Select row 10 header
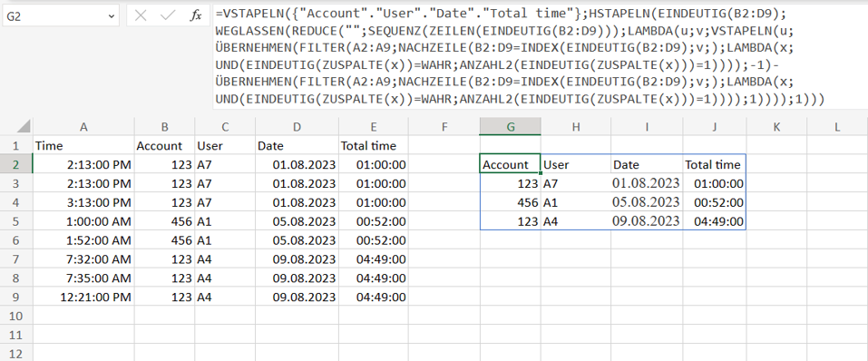Viewport: 868px width, 361px height. pyautogui.click(x=16, y=316)
